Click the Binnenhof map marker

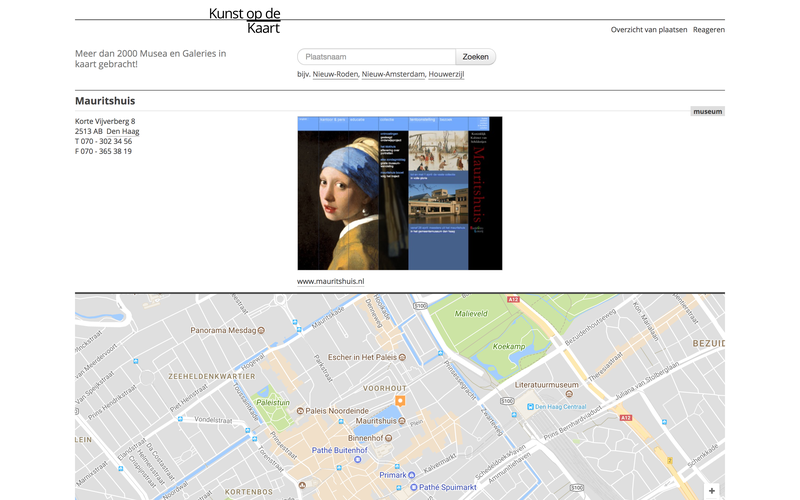pyautogui.click(x=388, y=438)
